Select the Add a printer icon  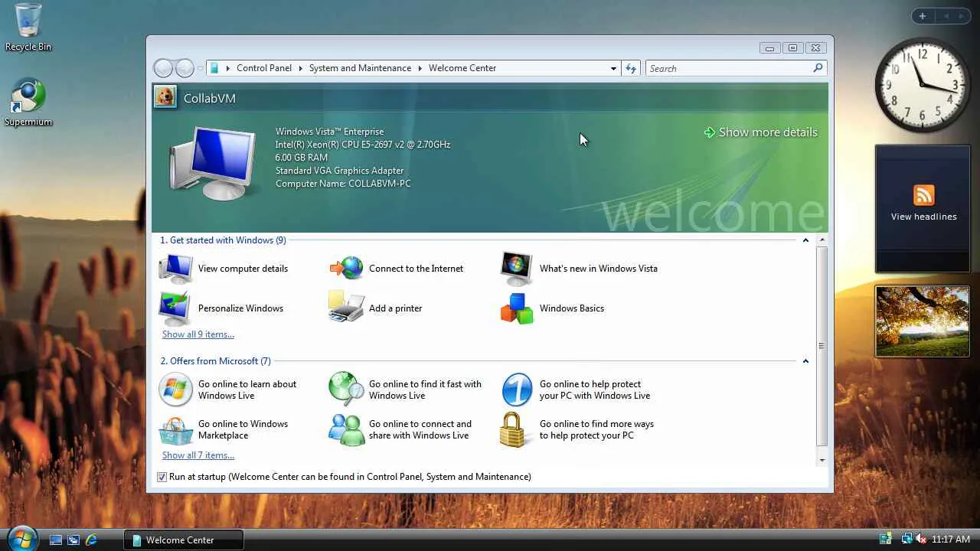pyautogui.click(x=346, y=308)
